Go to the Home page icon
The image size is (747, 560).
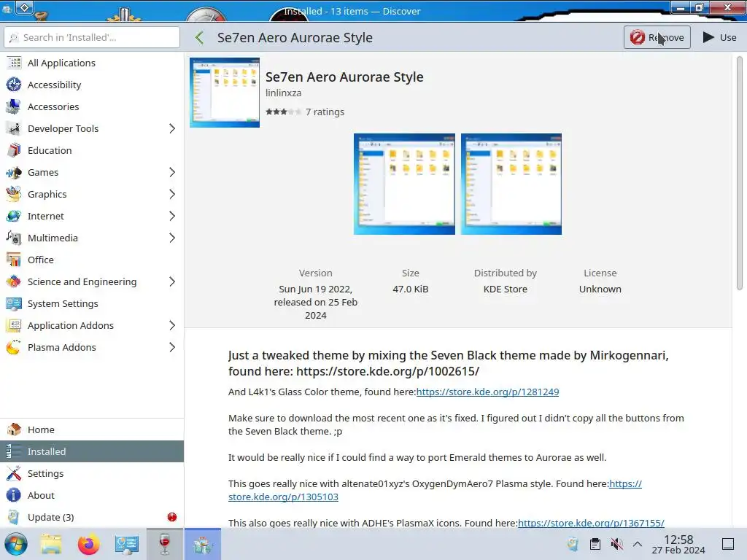(x=14, y=429)
